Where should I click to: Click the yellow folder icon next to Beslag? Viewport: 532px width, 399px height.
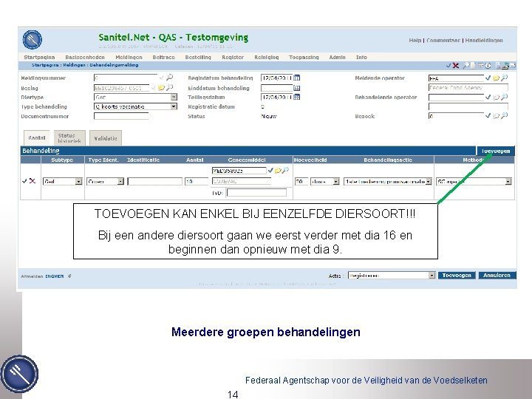(x=161, y=88)
